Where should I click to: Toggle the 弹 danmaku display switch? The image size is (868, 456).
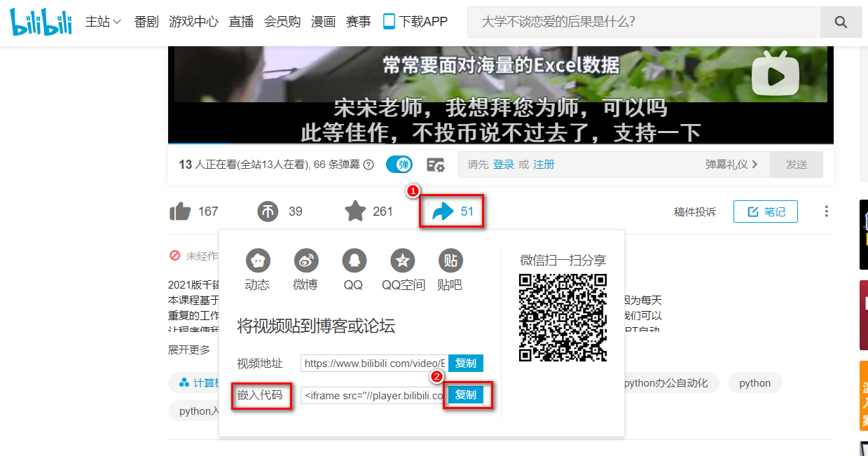tap(399, 164)
